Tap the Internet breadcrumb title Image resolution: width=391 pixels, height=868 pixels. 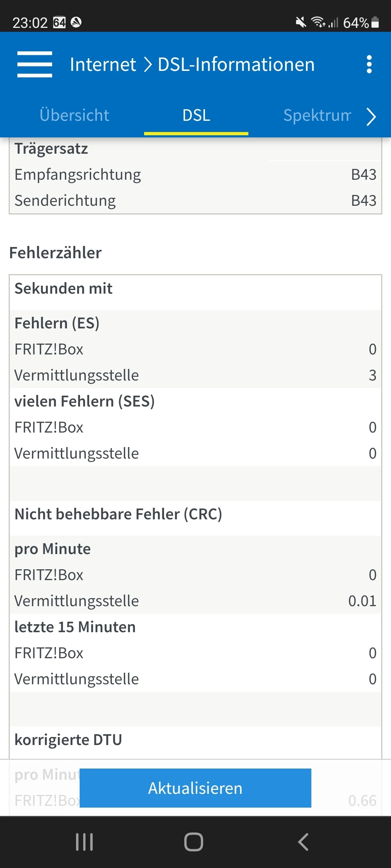(x=103, y=65)
